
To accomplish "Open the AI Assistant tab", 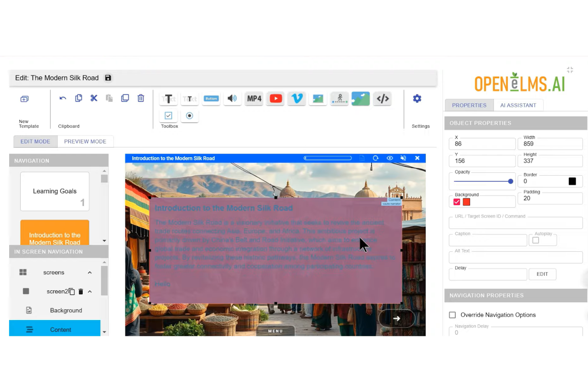I will 518,105.
